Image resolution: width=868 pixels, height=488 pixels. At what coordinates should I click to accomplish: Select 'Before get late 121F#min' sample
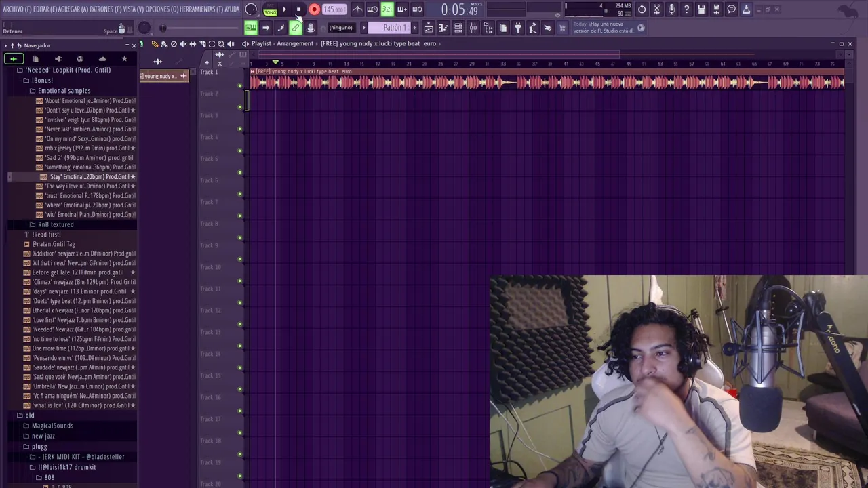tap(78, 272)
